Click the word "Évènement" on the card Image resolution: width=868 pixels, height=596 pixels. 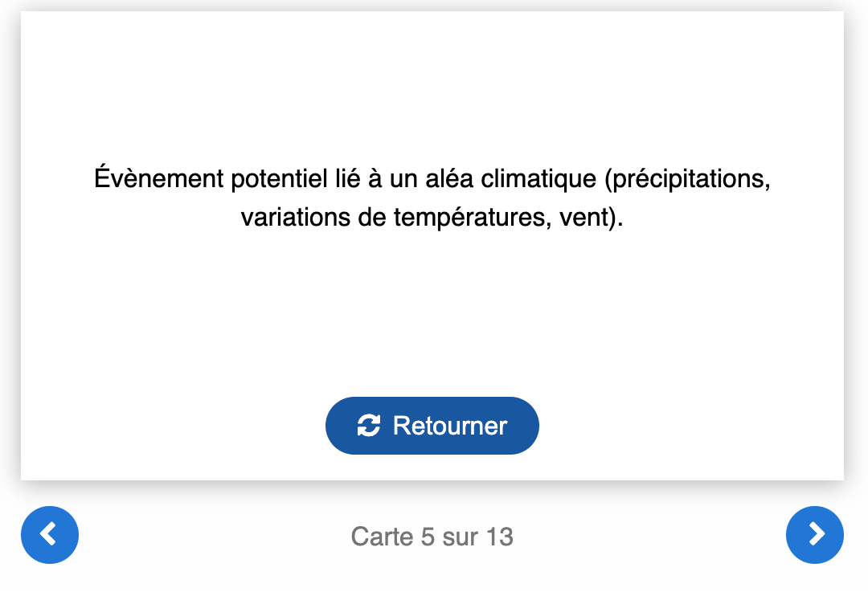158,178
